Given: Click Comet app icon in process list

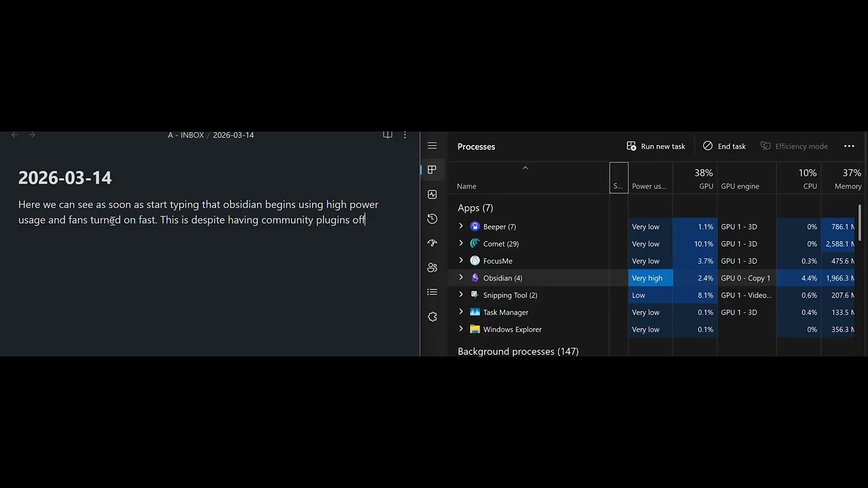Looking at the screenshot, I should 475,243.
